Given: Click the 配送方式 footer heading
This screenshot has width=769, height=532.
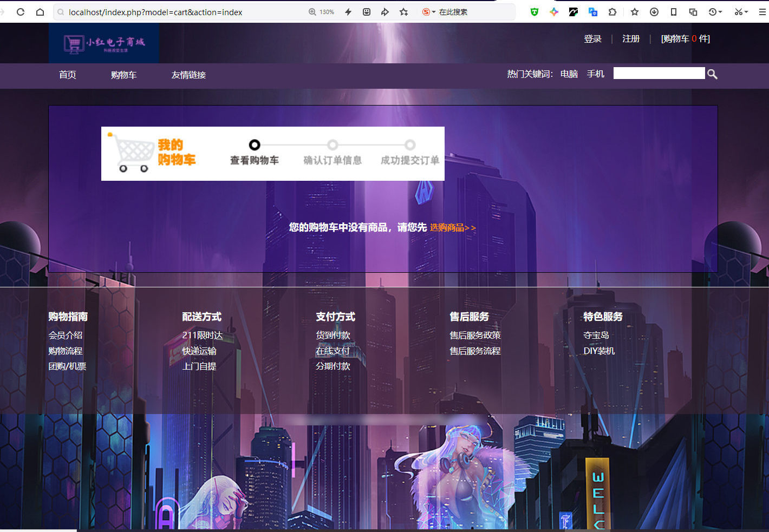Looking at the screenshot, I should click(202, 317).
